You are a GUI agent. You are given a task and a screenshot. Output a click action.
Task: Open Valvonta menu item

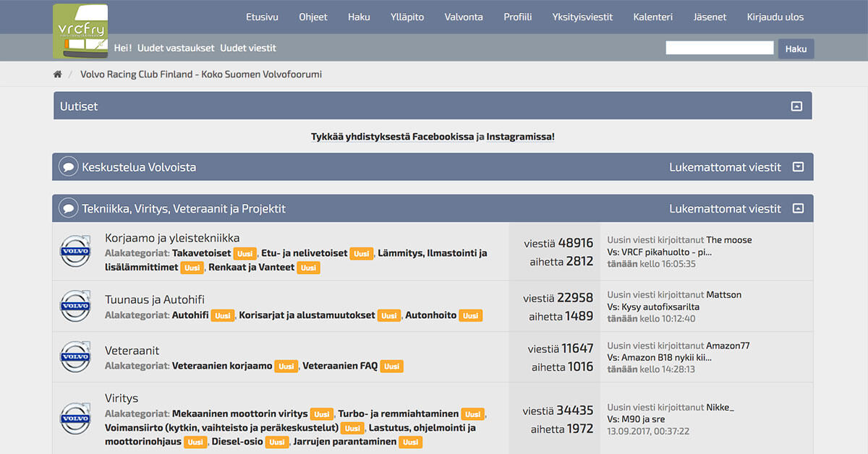tap(464, 17)
